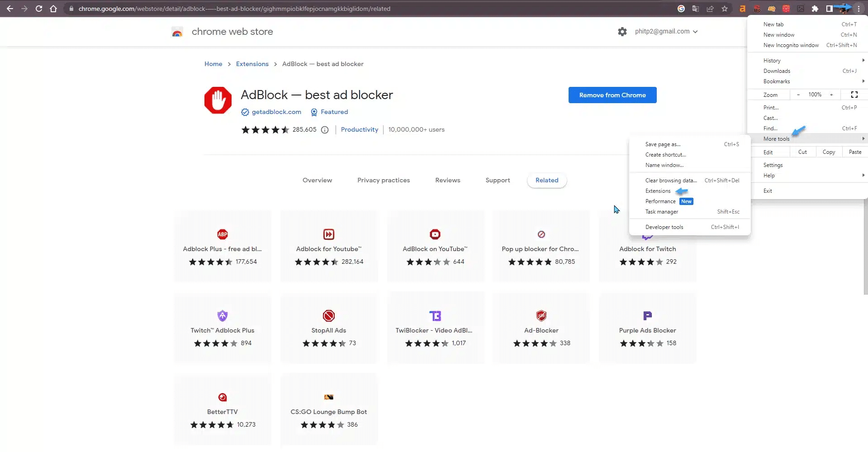Follow the Extensions breadcrumb link

252,64
